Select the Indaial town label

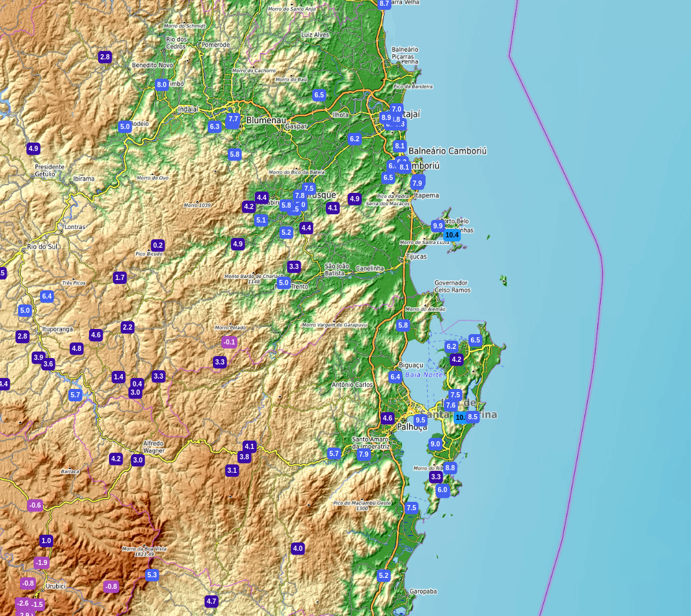[188, 109]
